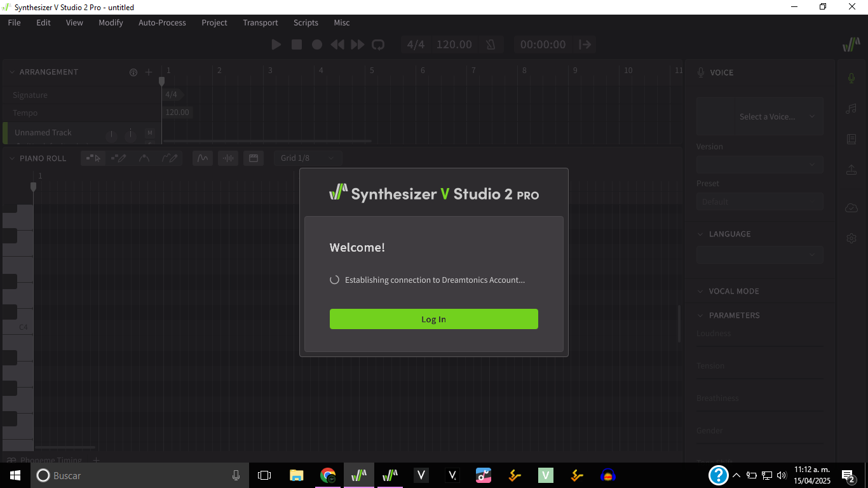The height and width of the screenshot is (488, 868).
Task: Open Google Chrome from the taskbar
Action: coord(328,475)
